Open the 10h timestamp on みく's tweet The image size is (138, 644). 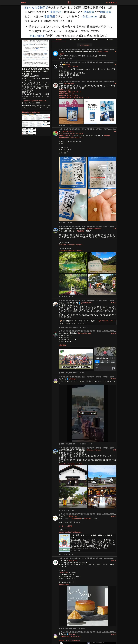[x=115, y=131]
